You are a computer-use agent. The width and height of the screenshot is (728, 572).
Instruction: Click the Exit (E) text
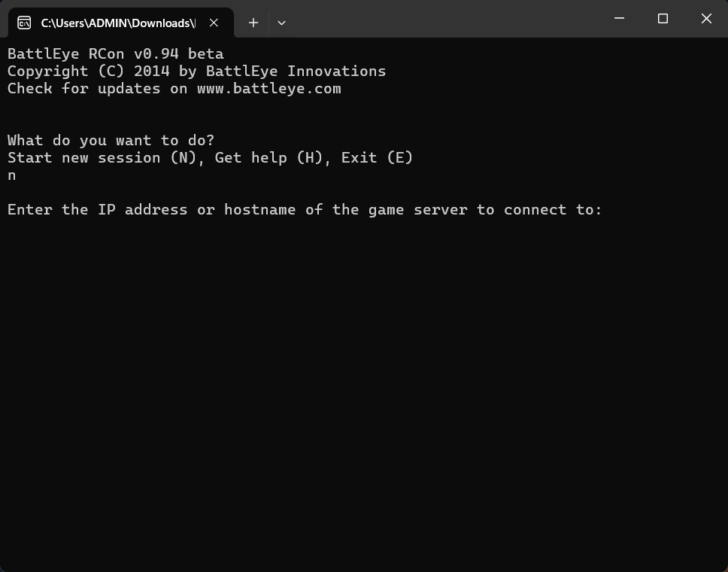pyautogui.click(x=377, y=158)
